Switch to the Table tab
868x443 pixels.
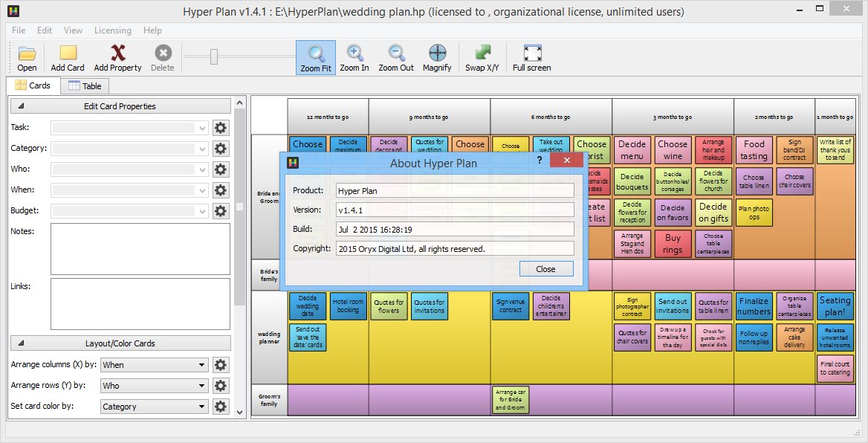(x=85, y=85)
